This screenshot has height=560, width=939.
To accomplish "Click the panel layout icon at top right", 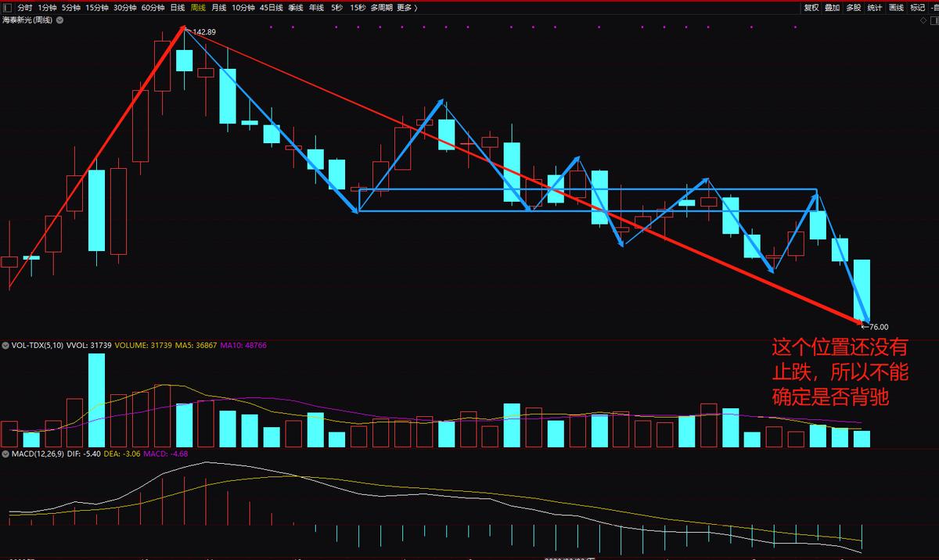I will [934, 21].
